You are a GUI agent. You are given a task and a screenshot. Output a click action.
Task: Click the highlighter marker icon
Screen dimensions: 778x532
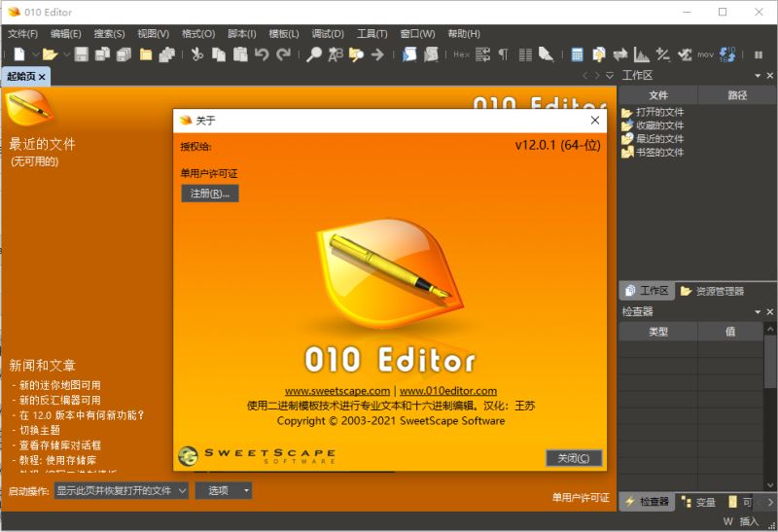(547, 54)
